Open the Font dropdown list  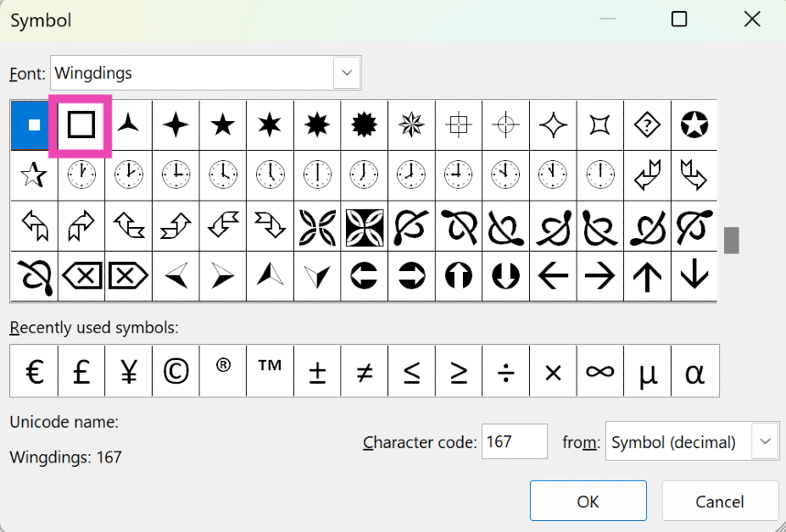click(346, 73)
